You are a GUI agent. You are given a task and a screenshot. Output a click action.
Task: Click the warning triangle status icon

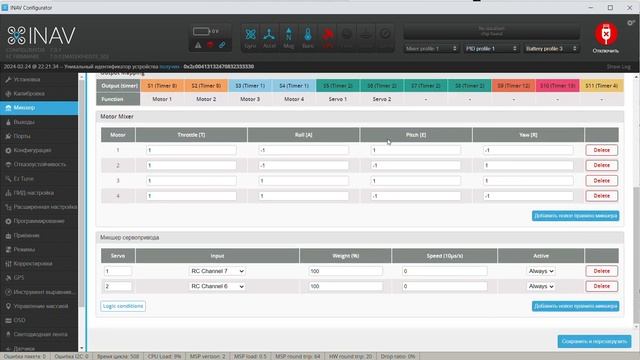198,45
